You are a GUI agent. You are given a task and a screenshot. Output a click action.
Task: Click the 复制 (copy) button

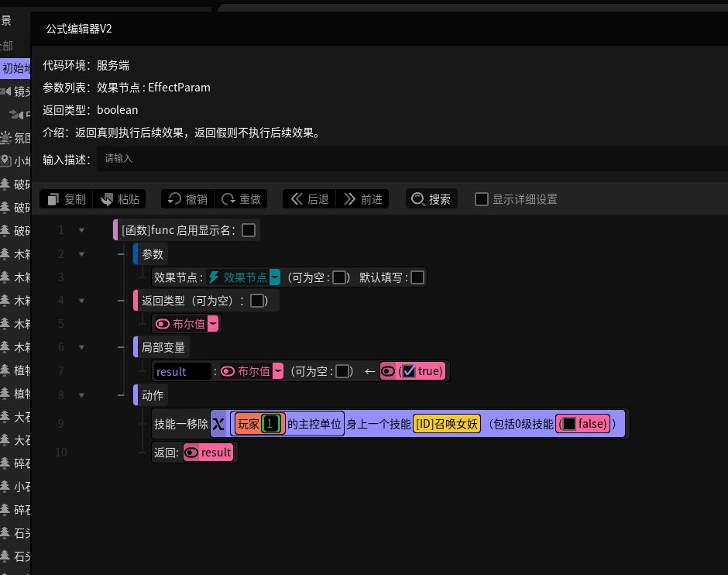click(67, 199)
